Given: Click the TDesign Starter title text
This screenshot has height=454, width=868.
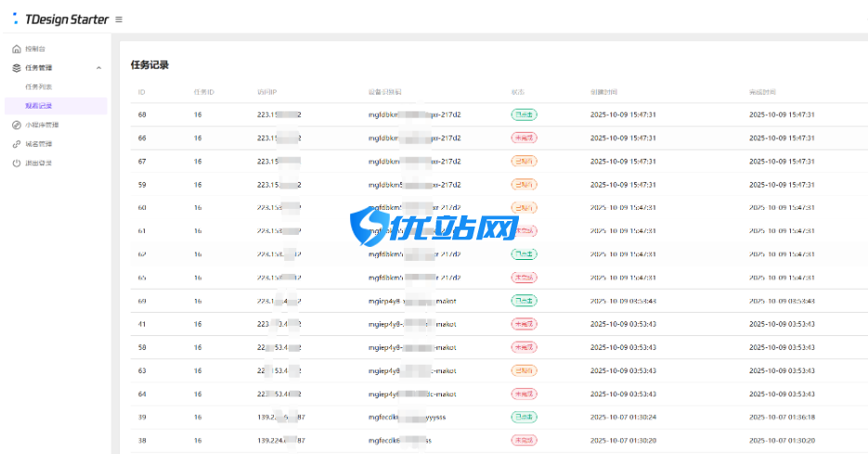Looking at the screenshot, I should tap(68, 19).
